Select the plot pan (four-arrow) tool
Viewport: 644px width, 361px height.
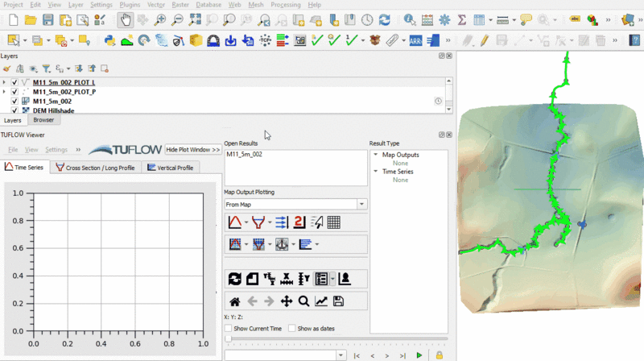[x=286, y=301]
